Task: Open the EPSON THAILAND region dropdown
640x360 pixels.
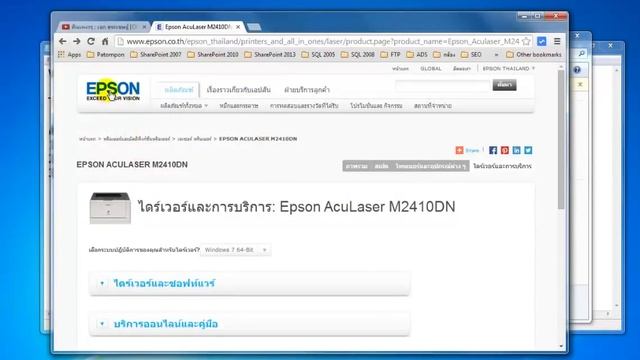Action: coord(509,69)
